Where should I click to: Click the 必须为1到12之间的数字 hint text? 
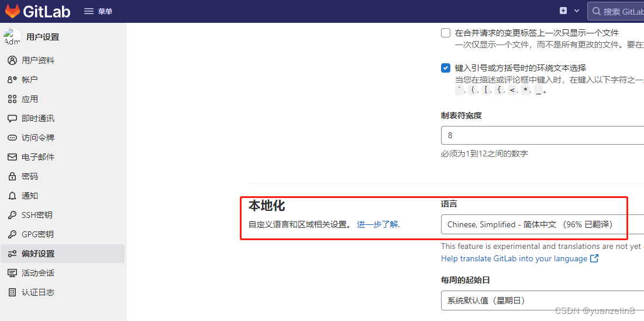485,154
